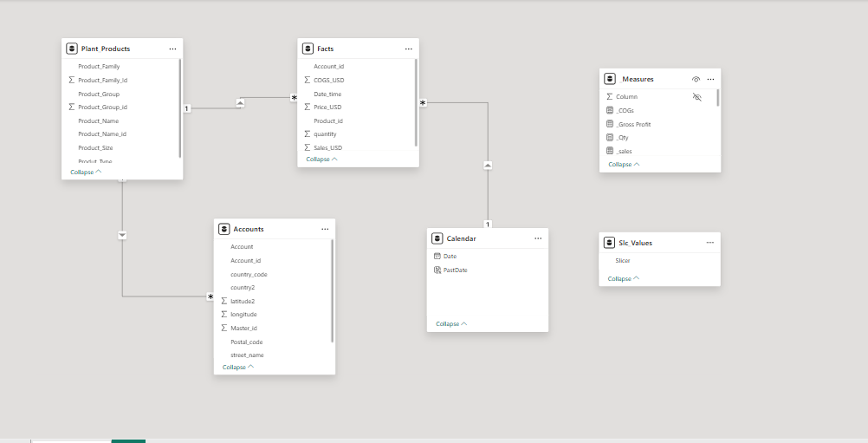Image resolution: width=868 pixels, height=443 pixels.
Task: Click the measure icon beside _sales
Action: [x=610, y=151]
